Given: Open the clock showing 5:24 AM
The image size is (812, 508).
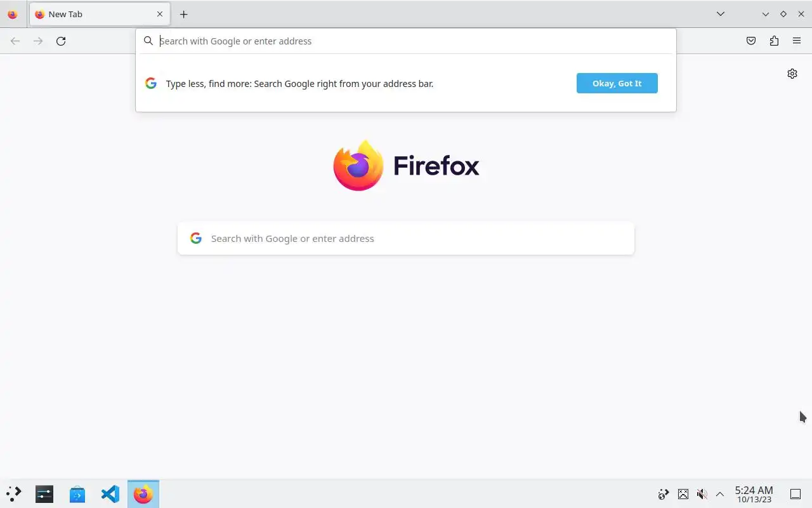Looking at the screenshot, I should (x=754, y=494).
